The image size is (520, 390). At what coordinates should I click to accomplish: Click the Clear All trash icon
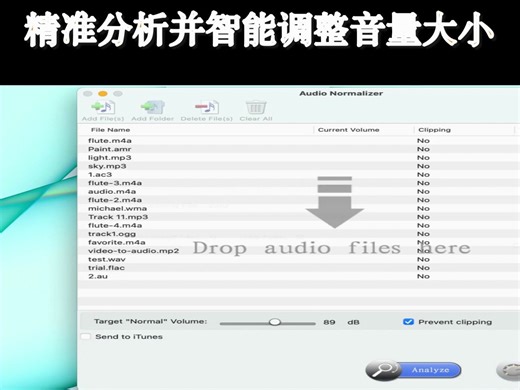(x=256, y=107)
